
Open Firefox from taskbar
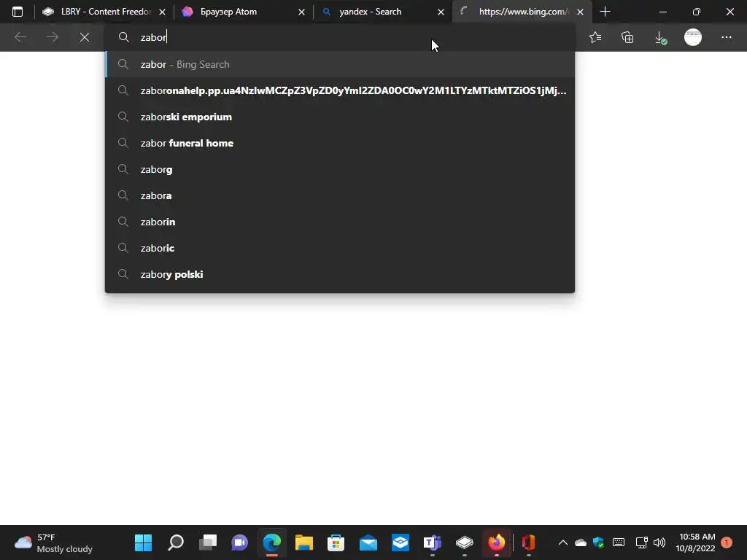496,542
